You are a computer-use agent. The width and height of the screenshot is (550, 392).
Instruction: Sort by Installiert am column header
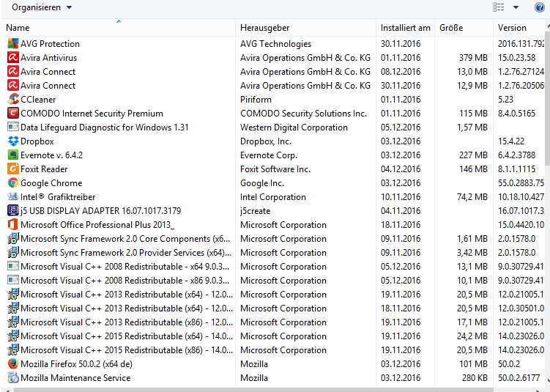pyautogui.click(x=406, y=28)
